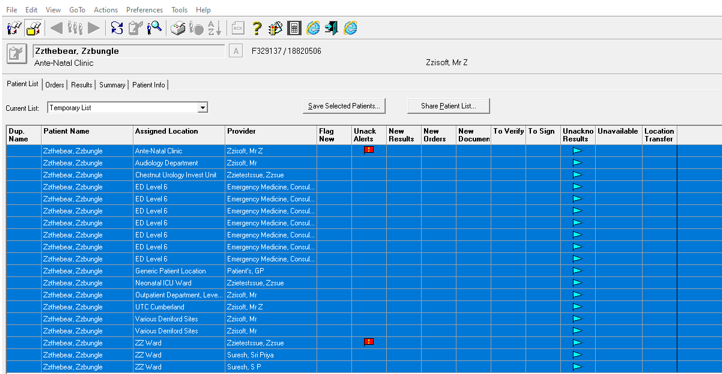Go to previous patient with left arrow
Screen dimensions: 722x374
57,29
